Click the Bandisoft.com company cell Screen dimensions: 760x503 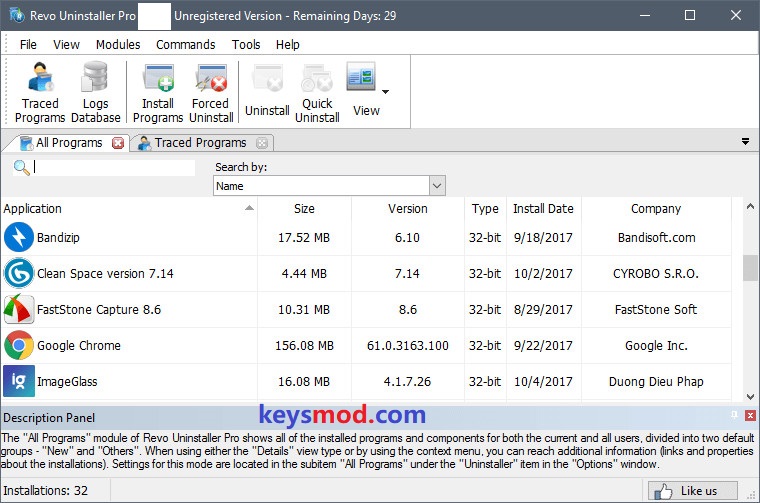(656, 237)
